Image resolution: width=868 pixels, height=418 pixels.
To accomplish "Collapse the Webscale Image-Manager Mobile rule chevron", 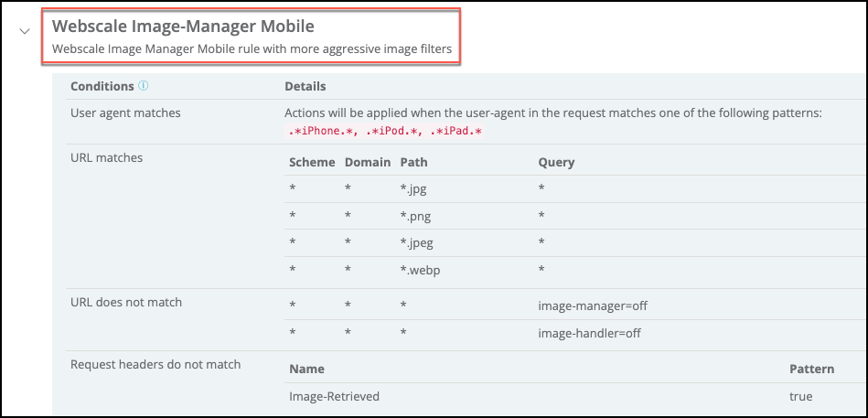I will (25, 32).
